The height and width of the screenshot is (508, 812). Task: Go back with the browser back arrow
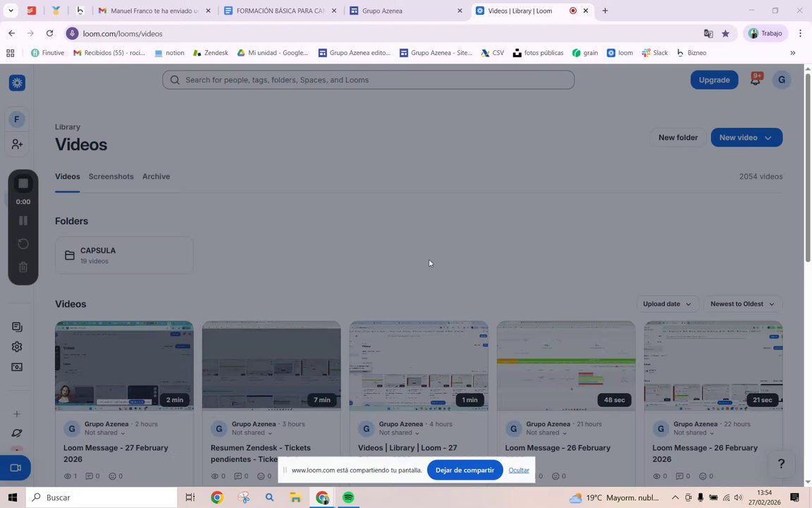click(11, 33)
